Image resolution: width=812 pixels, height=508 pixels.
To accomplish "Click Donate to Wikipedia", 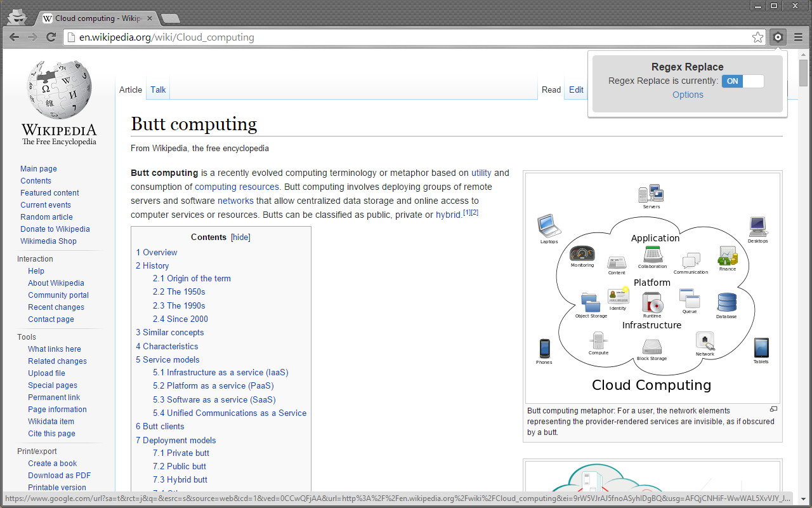I will pos(55,229).
